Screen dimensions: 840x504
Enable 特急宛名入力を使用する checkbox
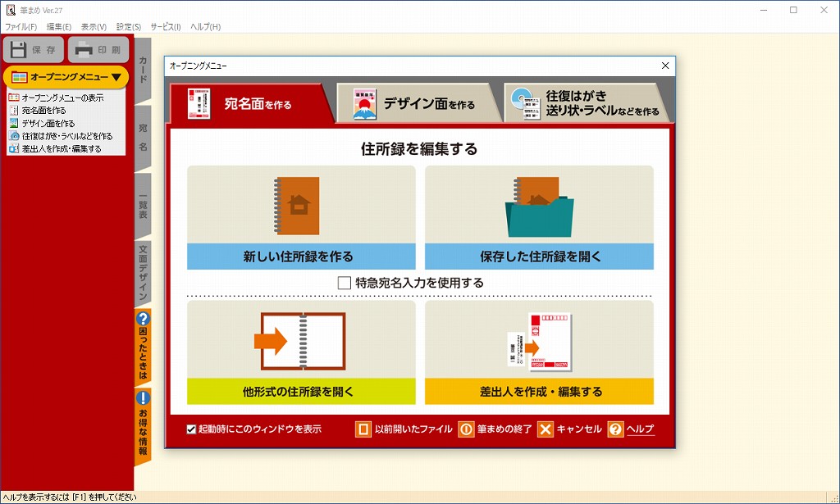345,283
